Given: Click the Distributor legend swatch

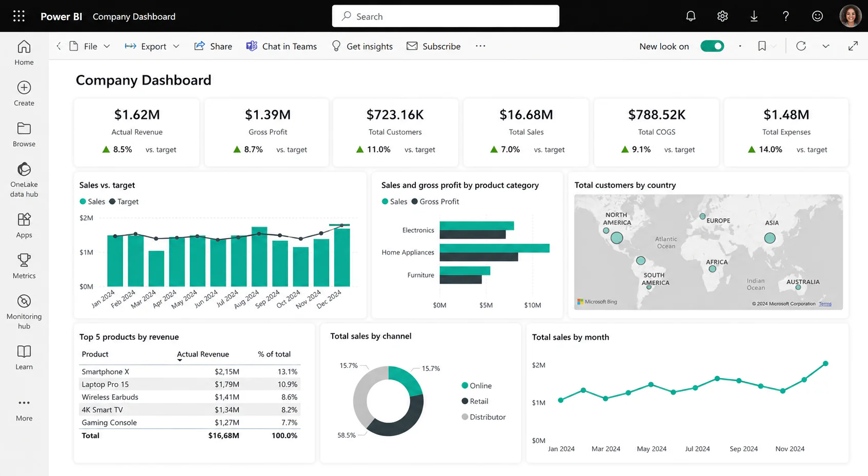Looking at the screenshot, I should [465, 417].
